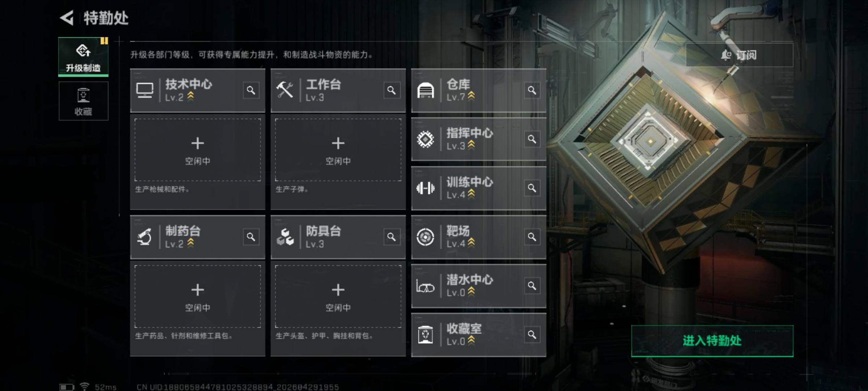The image size is (868, 391).
Task: Add production in the idle 制药台 slot
Action: click(x=197, y=297)
